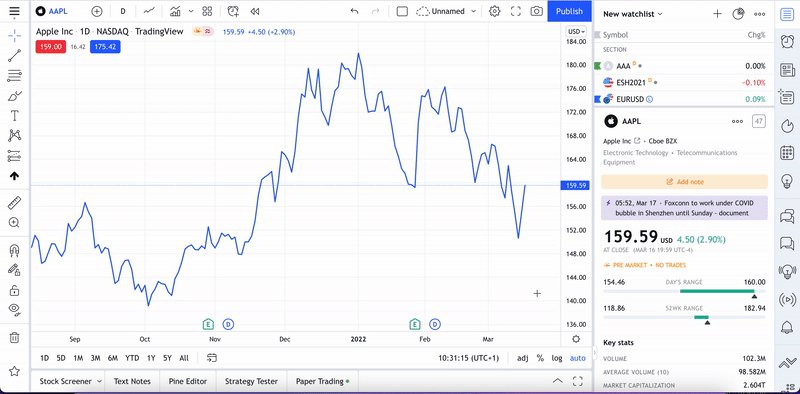The height and width of the screenshot is (394, 800).
Task: Select the 5D time range
Action: (x=61, y=358)
